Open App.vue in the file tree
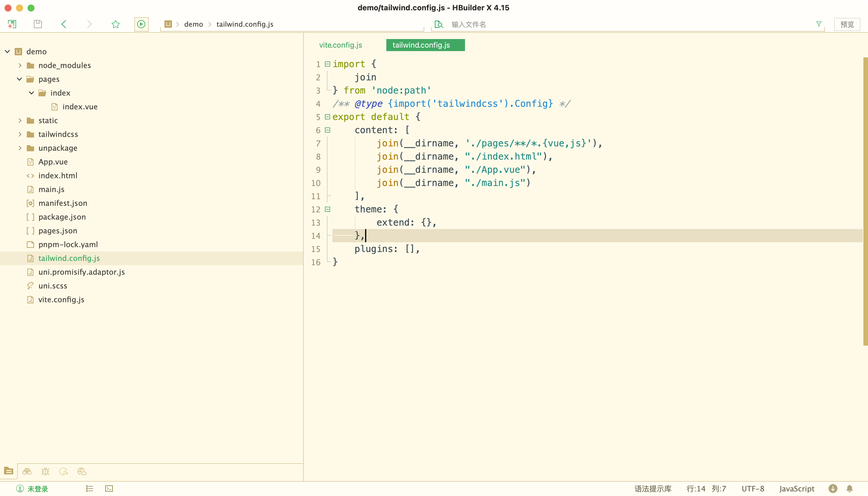The width and height of the screenshot is (868, 496). pos(53,162)
